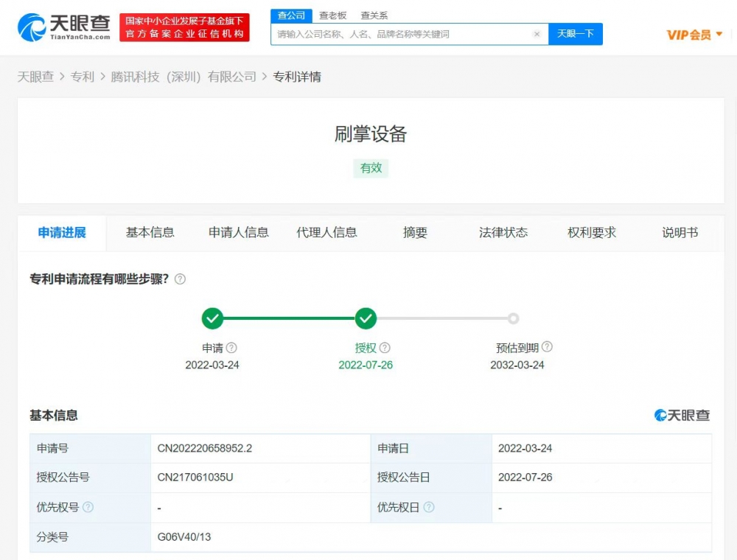
Task: Open the 专利 breadcrumb link
Action: (x=83, y=77)
